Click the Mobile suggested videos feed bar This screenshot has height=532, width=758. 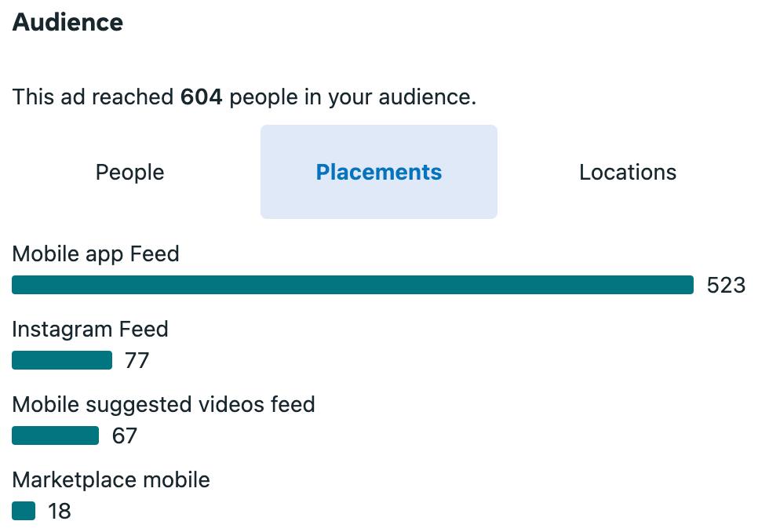(x=55, y=435)
